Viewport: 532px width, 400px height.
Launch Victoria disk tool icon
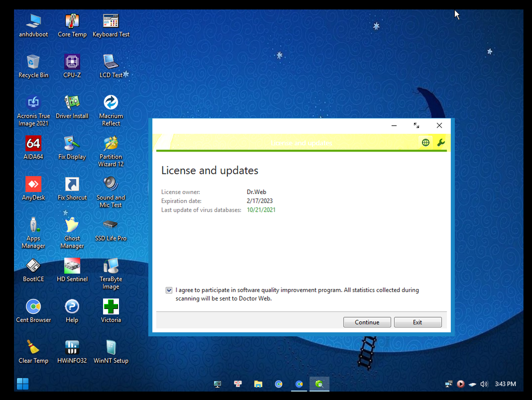(111, 311)
